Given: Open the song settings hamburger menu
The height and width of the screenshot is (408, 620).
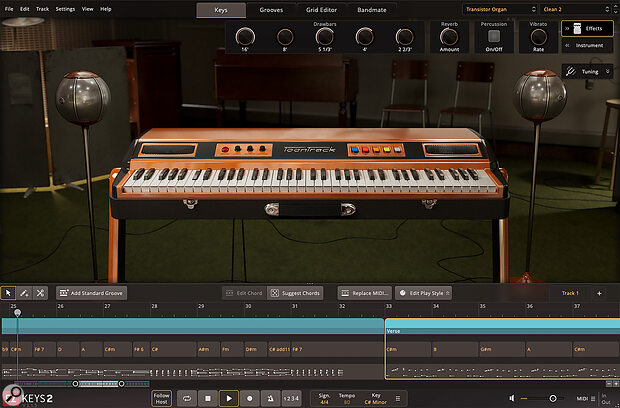Looking at the screenshot, I should (398, 399).
